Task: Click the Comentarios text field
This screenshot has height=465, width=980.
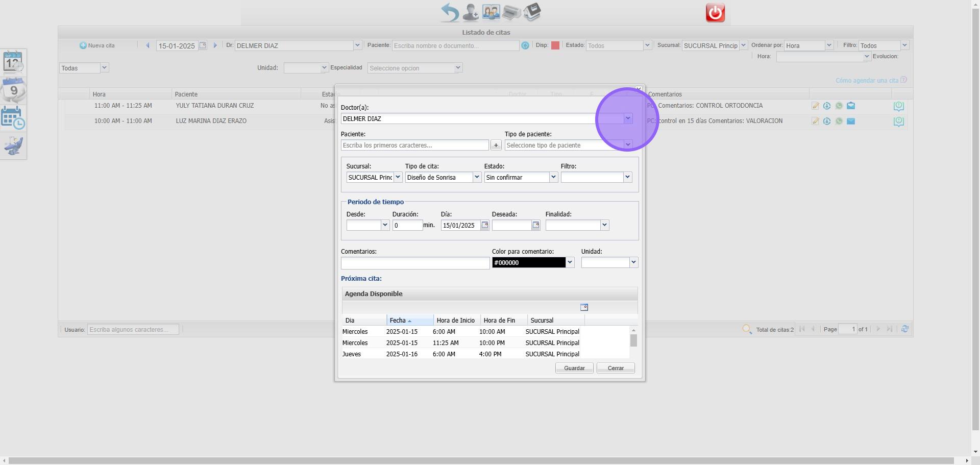Action: coord(415,263)
